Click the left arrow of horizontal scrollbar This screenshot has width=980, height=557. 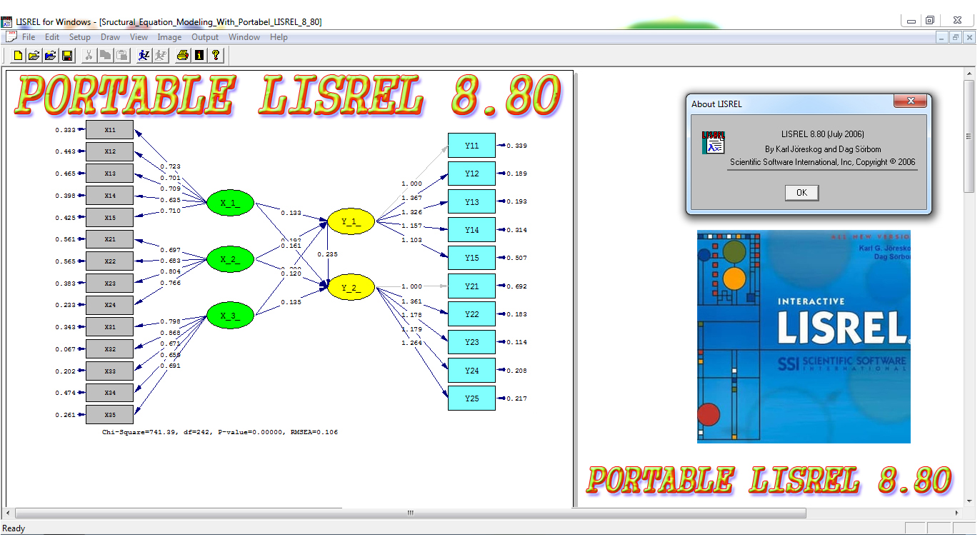coord(9,513)
